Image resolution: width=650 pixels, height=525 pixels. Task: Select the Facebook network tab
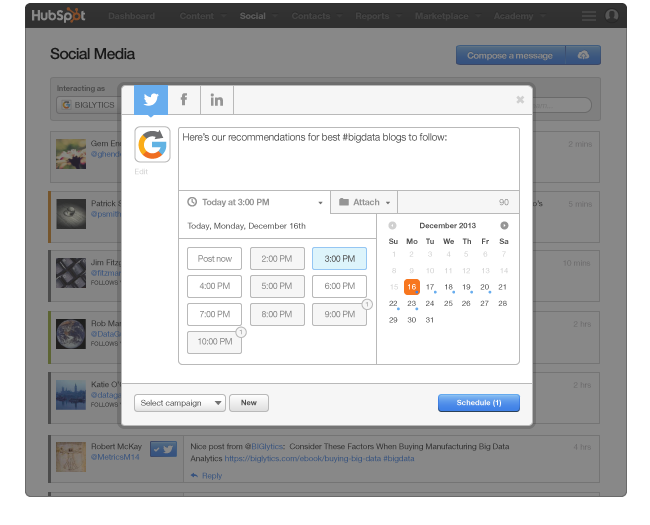point(184,99)
